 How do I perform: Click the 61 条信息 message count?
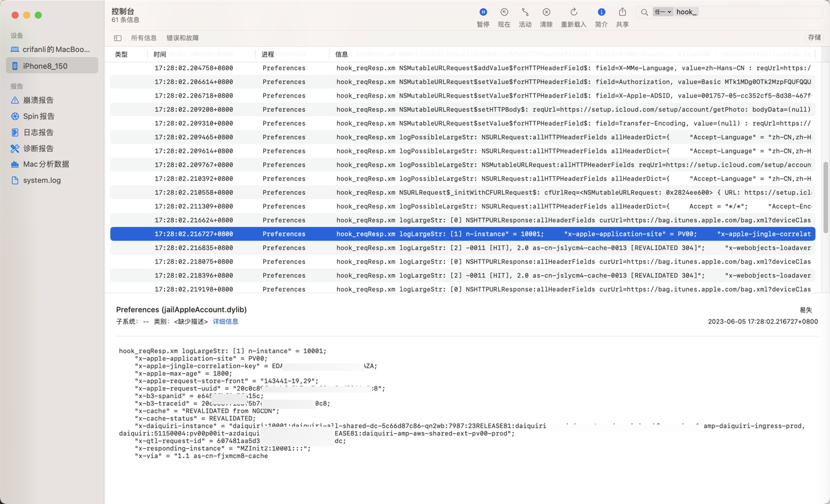pos(125,20)
